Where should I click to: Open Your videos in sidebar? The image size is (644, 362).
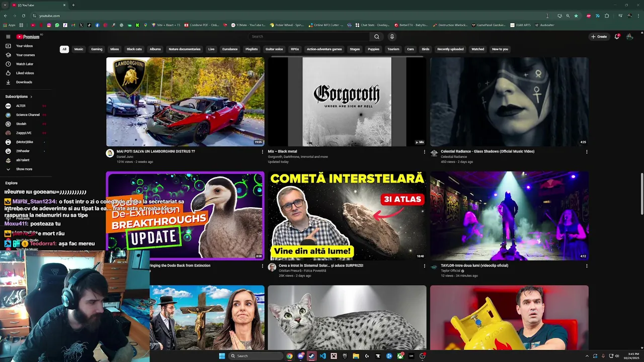click(x=25, y=46)
